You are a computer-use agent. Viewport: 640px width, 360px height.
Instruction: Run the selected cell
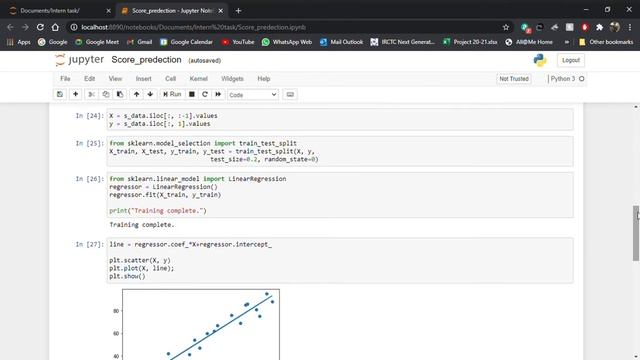tap(172, 94)
